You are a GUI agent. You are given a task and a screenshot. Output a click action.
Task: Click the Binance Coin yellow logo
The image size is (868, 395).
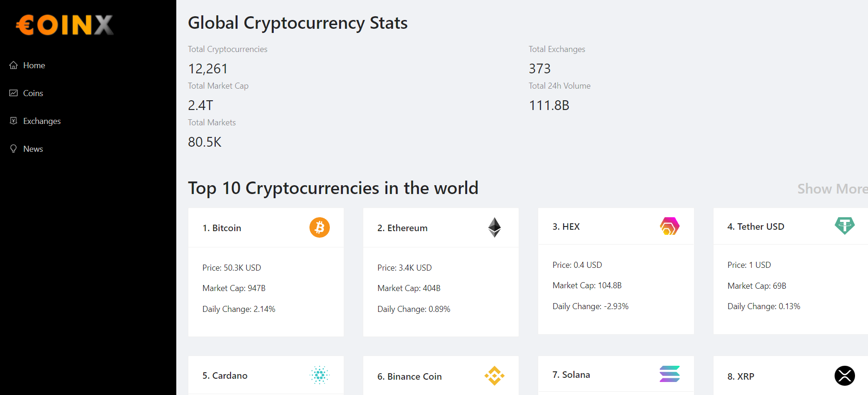495,376
